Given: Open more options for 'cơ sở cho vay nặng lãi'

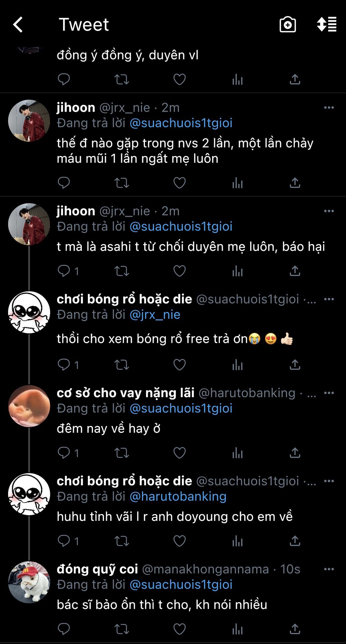Looking at the screenshot, I should 329,393.
